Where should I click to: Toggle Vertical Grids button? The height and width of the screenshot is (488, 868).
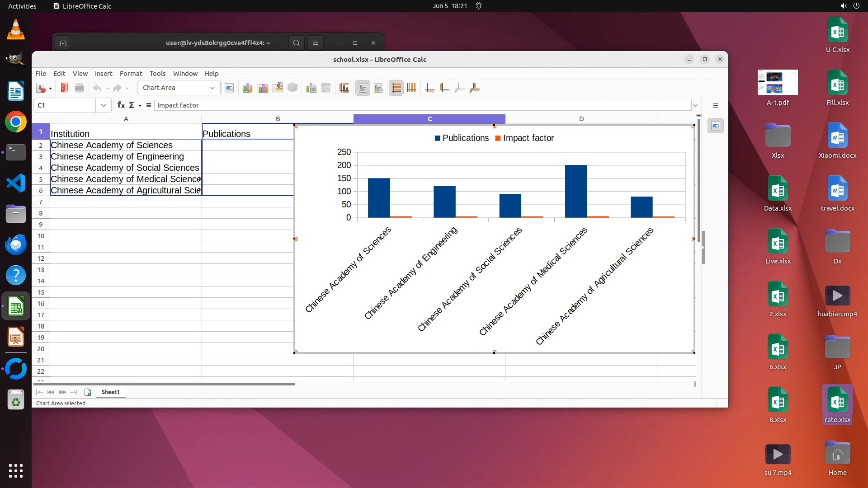tap(411, 88)
